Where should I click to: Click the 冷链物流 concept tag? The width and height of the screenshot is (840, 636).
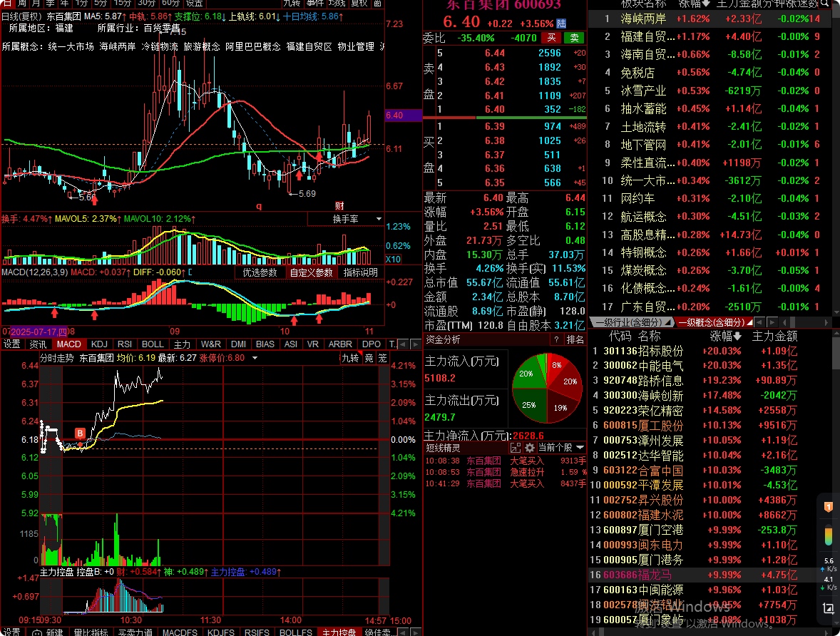click(x=159, y=46)
